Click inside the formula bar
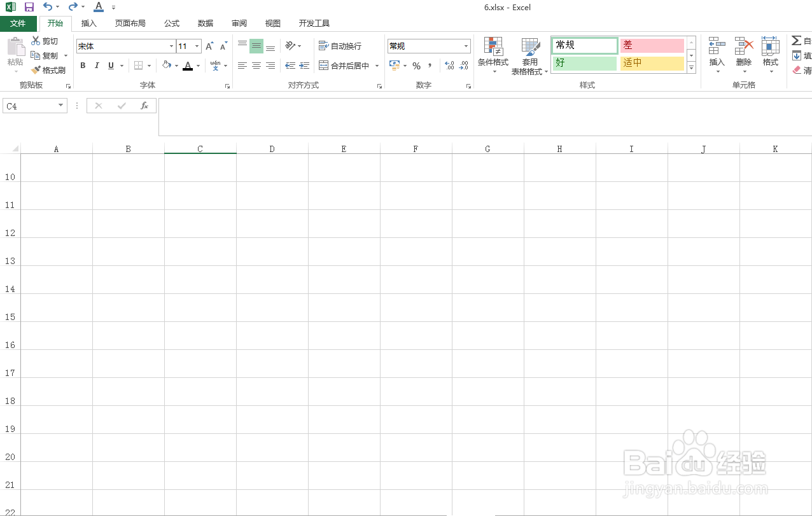Image resolution: width=812 pixels, height=516 pixels. (x=485, y=117)
